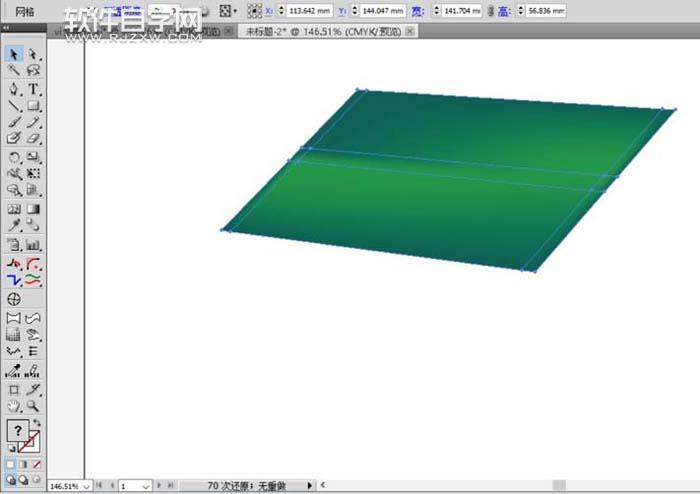Viewport: 700px width, 494px height.
Task: Select the black arrow Selection tool
Action: (14, 54)
